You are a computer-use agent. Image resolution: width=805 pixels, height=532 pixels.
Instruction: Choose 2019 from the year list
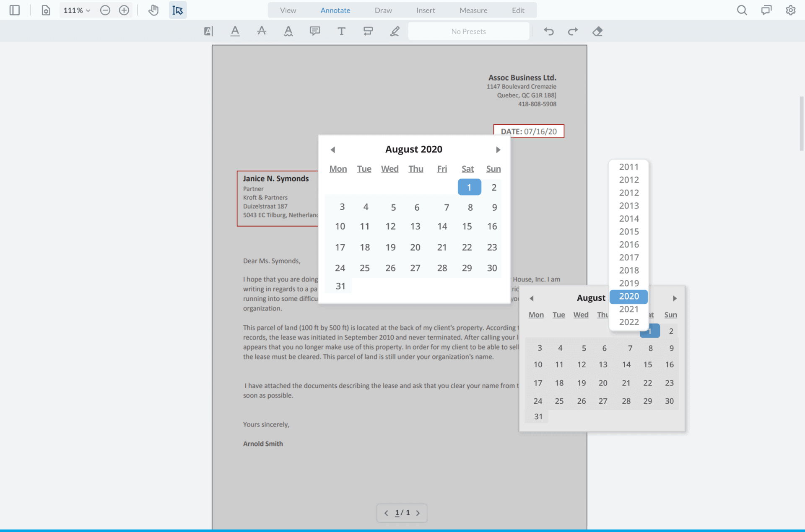[x=628, y=283]
